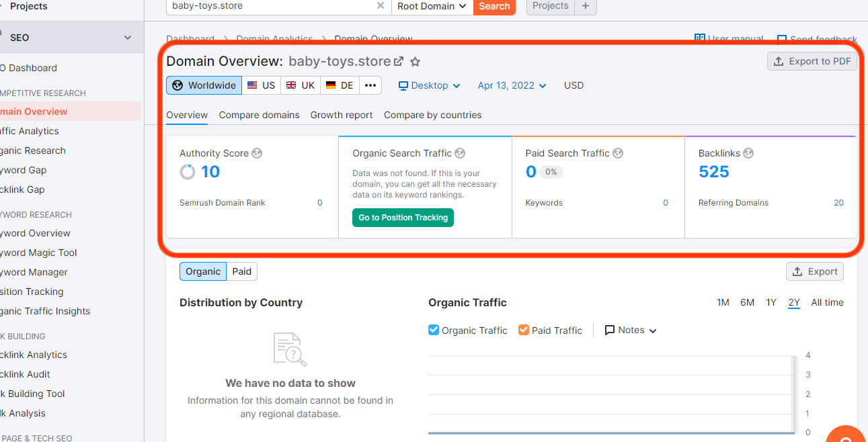868x442 pixels.
Task: Click the Paid Search Traffic globe icon
Action: click(x=618, y=153)
